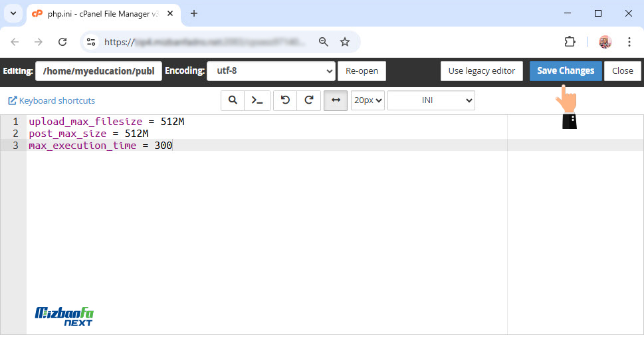This screenshot has height=347, width=644.
Task: Close the editor using the Close button
Action: [622, 71]
